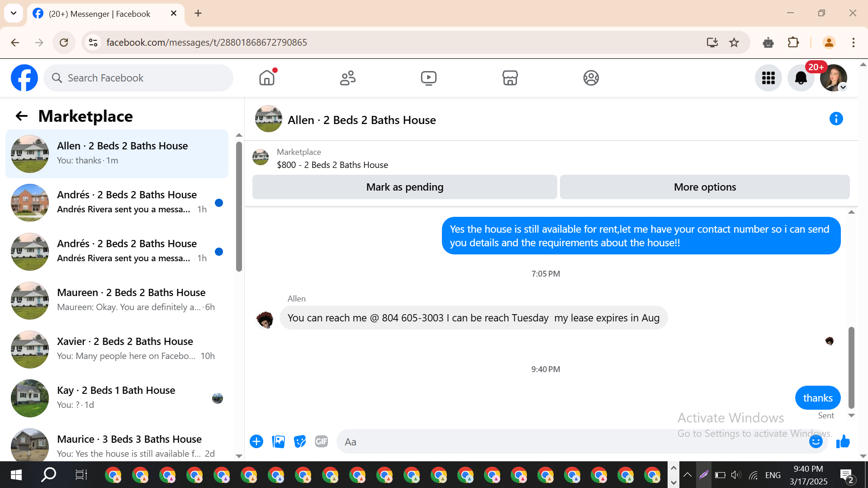Click the 'Yes the house is still available' bubble

[x=641, y=236]
